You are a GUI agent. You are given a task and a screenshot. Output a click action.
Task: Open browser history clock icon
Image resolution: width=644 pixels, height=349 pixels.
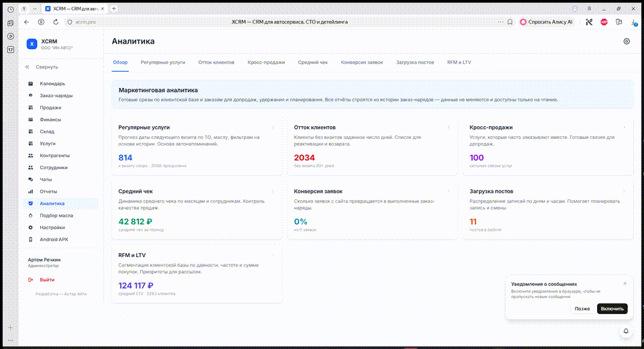(11, 9)
